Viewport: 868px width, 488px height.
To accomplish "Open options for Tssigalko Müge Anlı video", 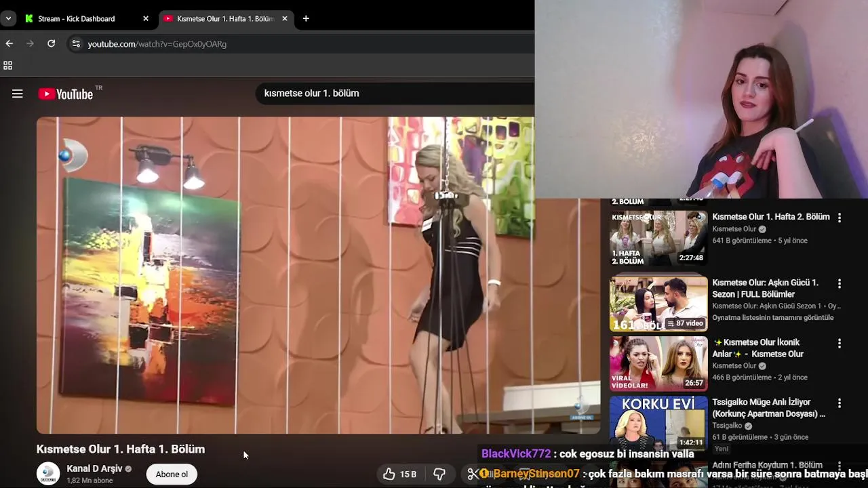I will (840, 403).
